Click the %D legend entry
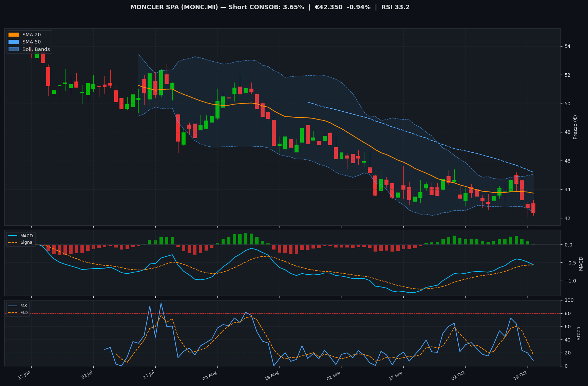The width and height of the screenshot is (588, 386). (x=18, y=313)
